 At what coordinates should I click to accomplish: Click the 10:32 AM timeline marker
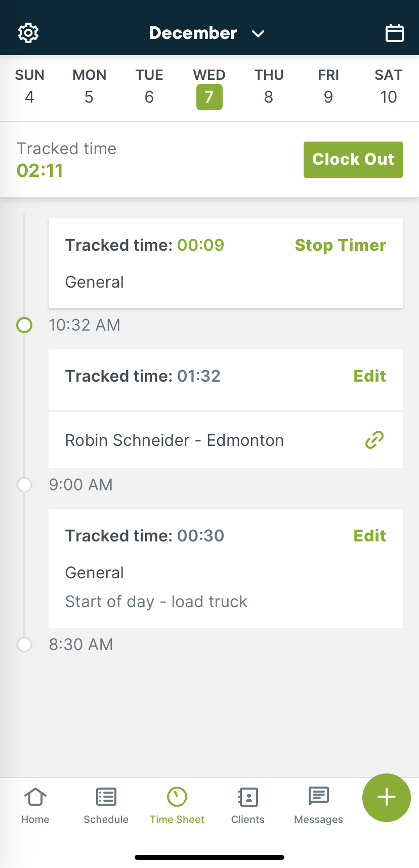[x=24, y=325]
